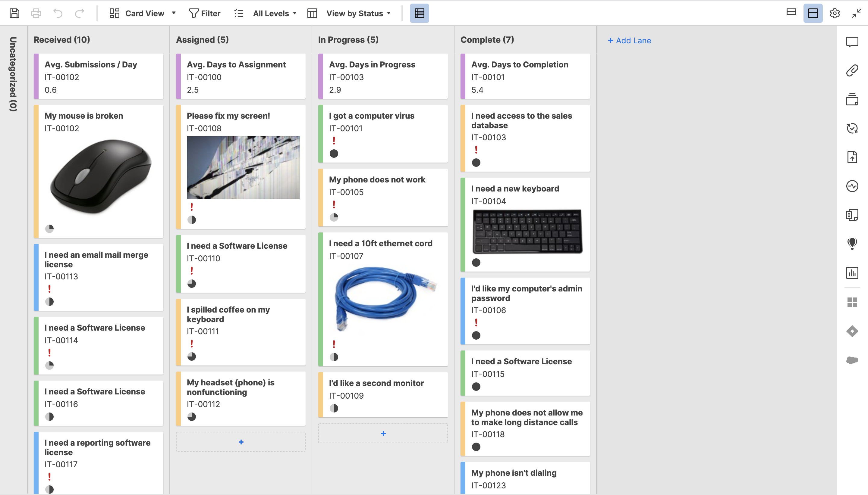Click red priority flag on IT-00111
Image resolution: width=868 pixels, height=495 pixels.
192,343
